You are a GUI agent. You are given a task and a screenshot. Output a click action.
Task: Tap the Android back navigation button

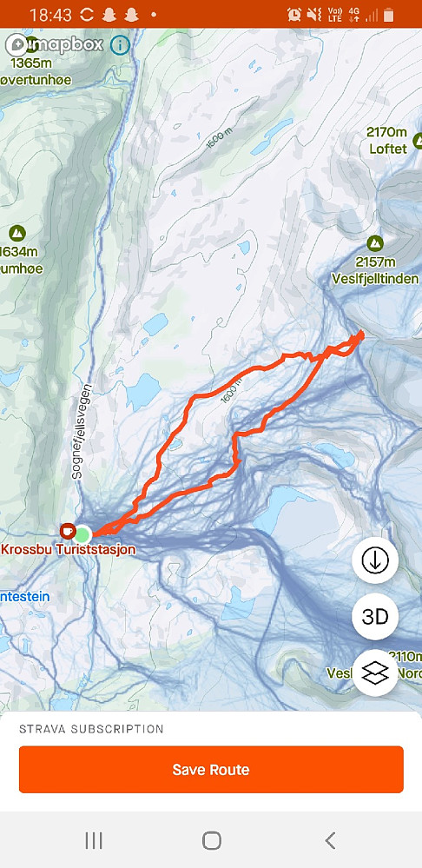point(330,840)
